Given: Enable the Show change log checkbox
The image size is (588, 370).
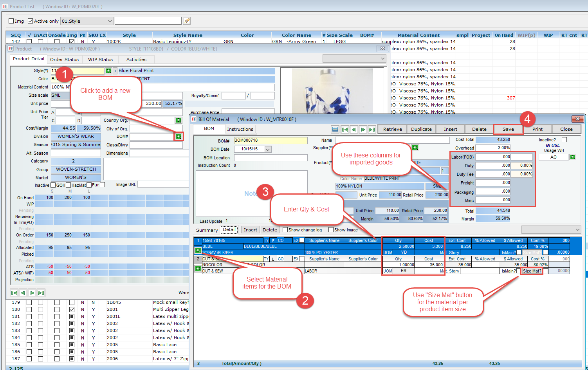Looking at the screenshot, I should point(285,230).
